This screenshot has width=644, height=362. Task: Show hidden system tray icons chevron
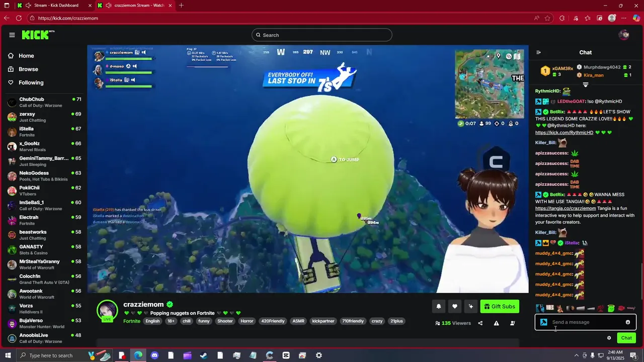(576, 355)
